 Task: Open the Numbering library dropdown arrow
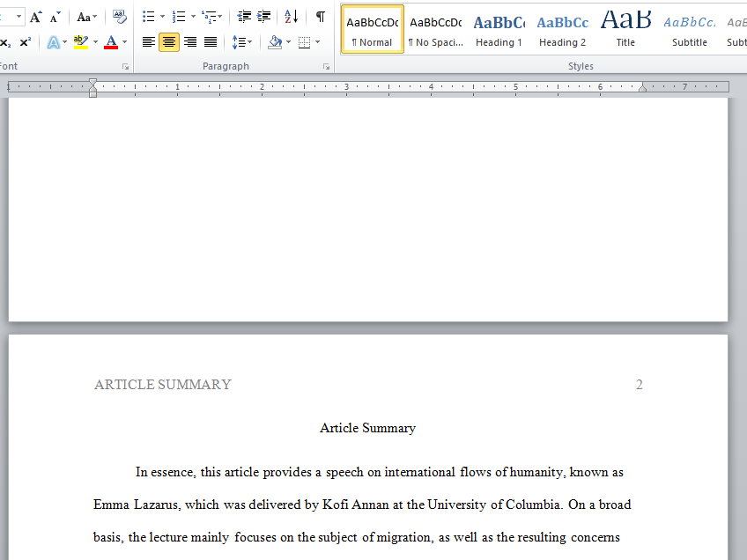(x=193, y=17)
